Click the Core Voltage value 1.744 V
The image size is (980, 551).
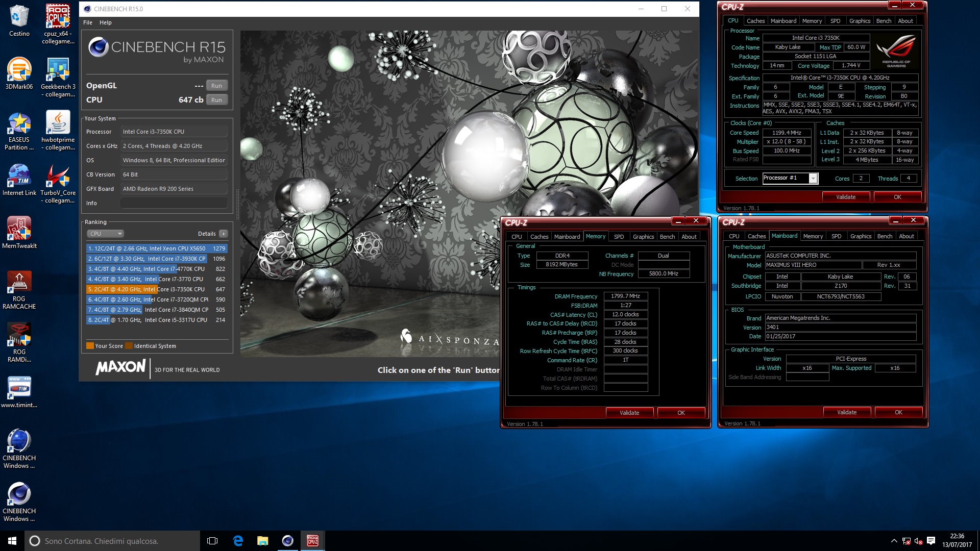tap(851, 66)
